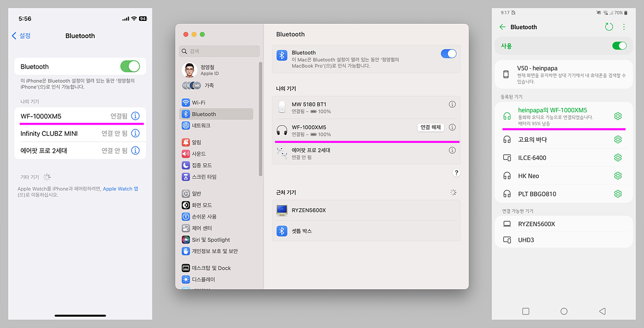Select Bluetooth item in Mac sidebar

pyautogui.click(x=216, y=114)
